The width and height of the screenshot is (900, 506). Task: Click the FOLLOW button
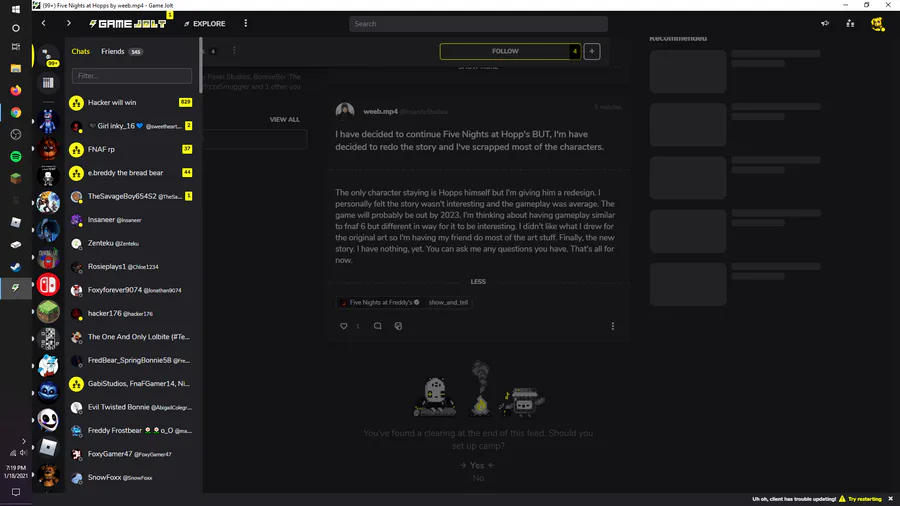(x=510, y=51)
